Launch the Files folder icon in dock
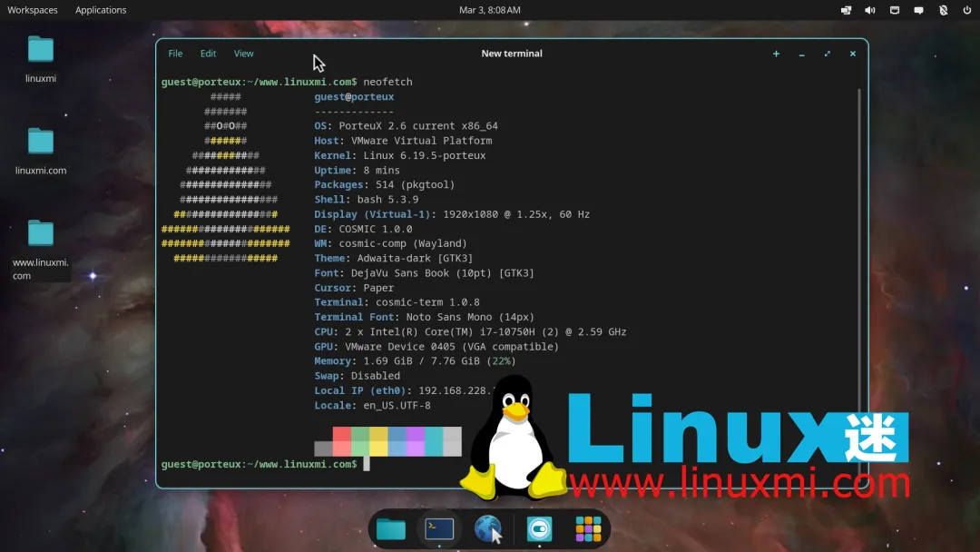 [390, 529]
